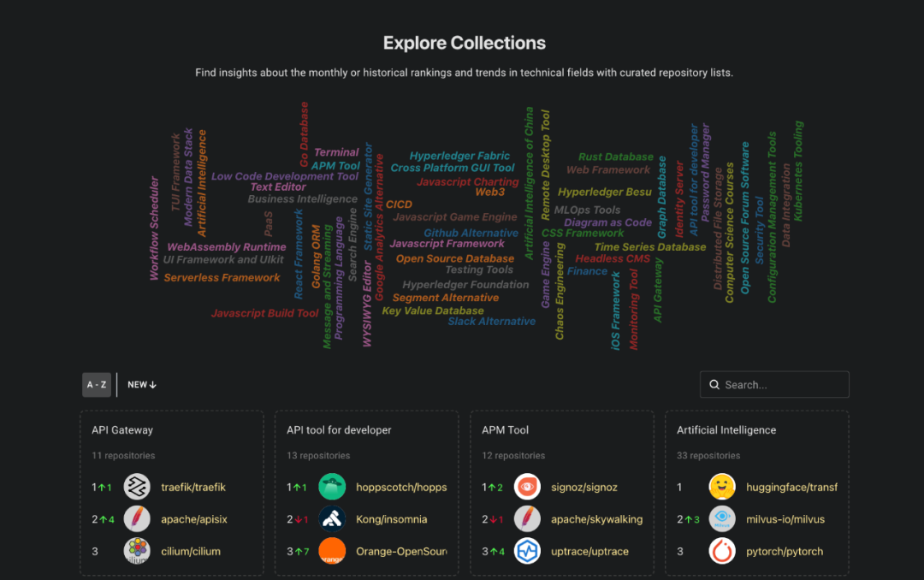Sort collections A - Z
Screen dimensions: 924x580
click(97, 385)
